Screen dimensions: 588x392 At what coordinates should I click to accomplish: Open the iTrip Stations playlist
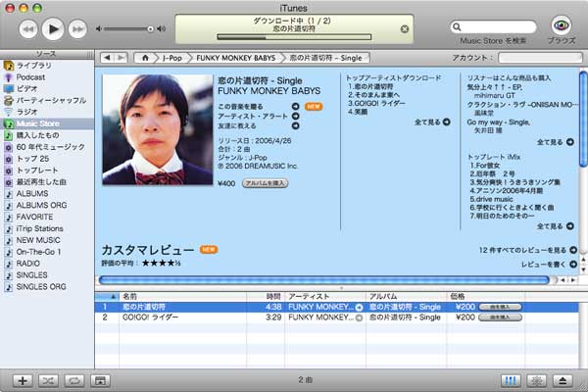(x=47, y=228)
